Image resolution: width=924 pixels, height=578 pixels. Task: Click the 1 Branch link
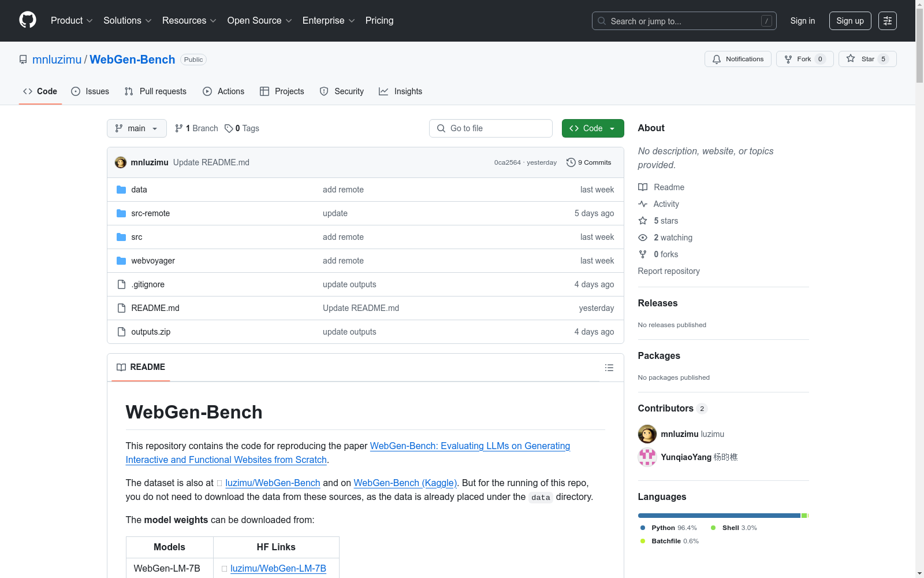point(196,128)
